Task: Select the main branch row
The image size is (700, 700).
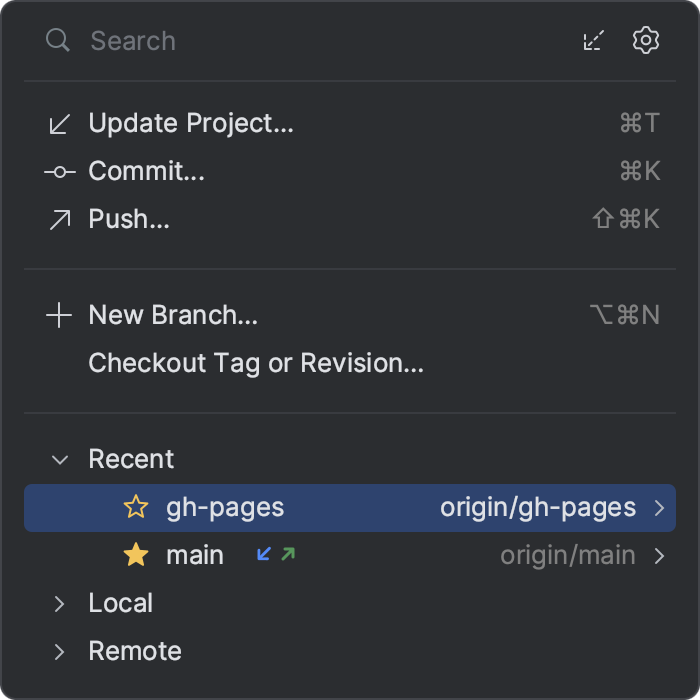Action: (x=350, y=555)
